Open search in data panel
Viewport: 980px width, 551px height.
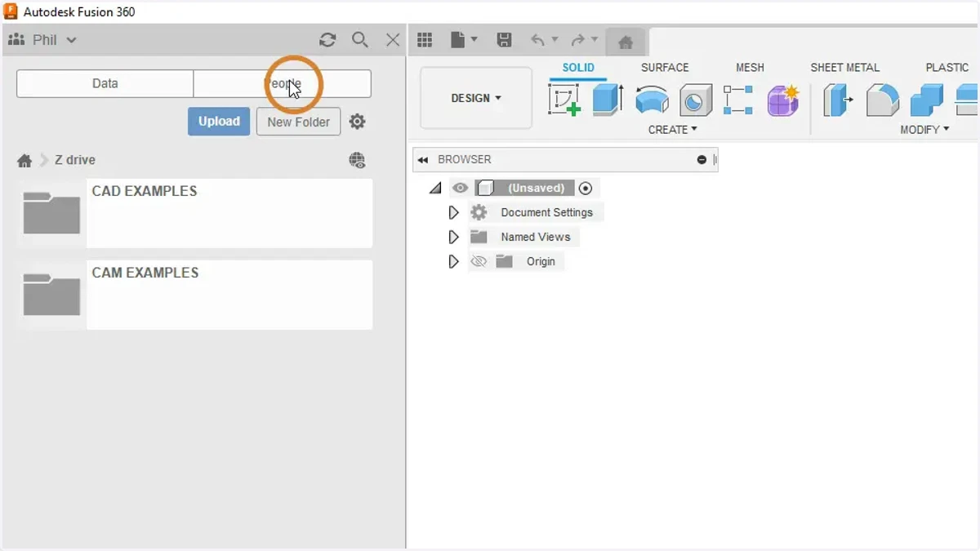point(360,40)
